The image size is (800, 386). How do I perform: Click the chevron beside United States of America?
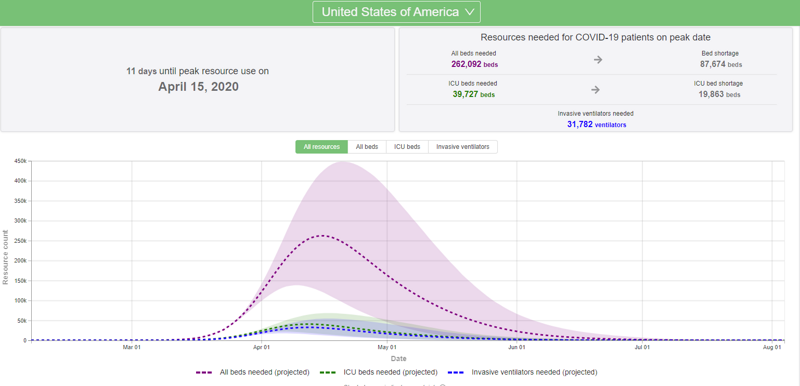[x=470, y=12]
